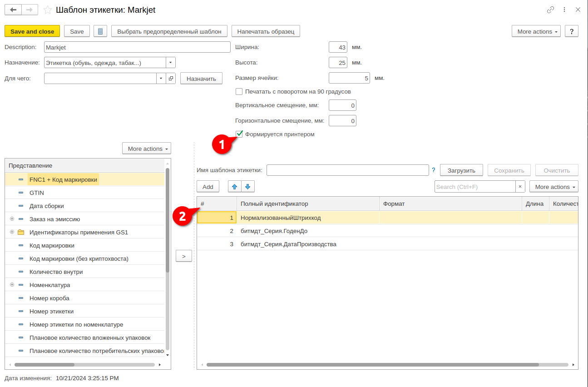Click the Полный идентификатор column header
Viewport: 588px width, 387px height.
[308, 203]
